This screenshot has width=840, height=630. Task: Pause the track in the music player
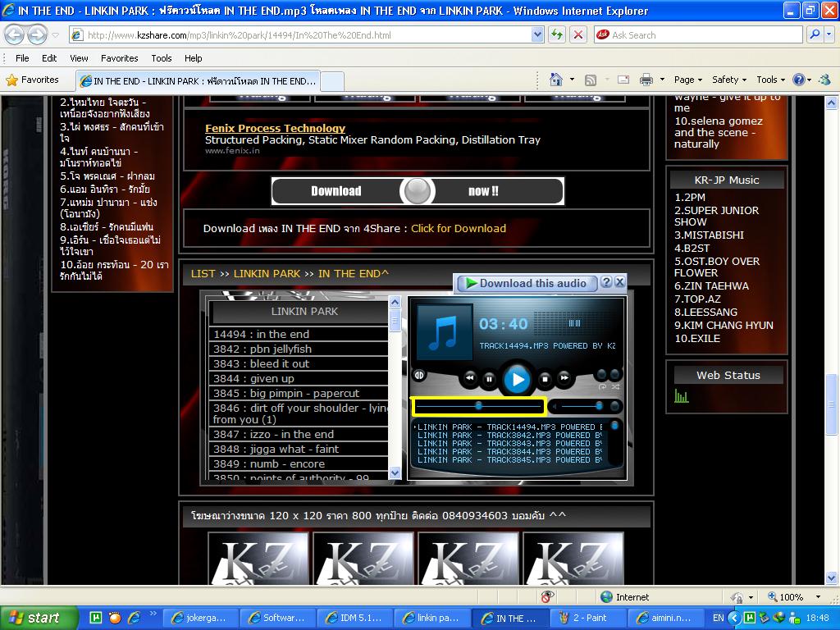(489, 379)
